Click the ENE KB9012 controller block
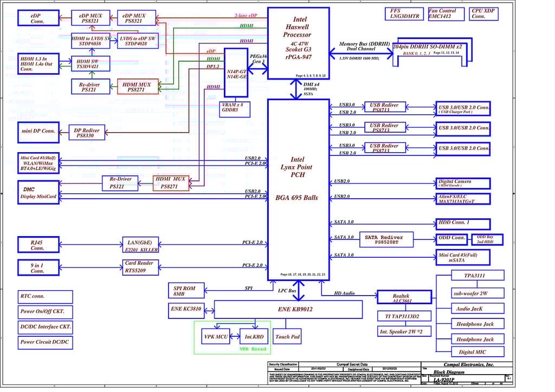The image size is (555, 392). 288,310
